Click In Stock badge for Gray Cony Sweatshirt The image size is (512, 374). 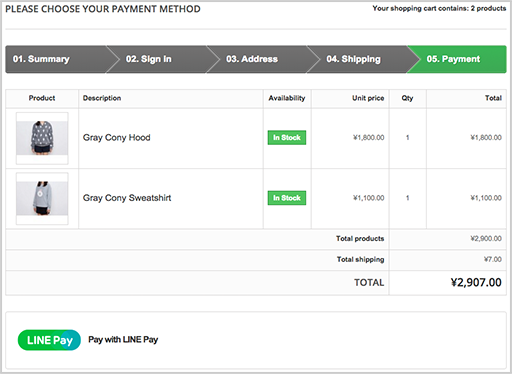(287, 198)
